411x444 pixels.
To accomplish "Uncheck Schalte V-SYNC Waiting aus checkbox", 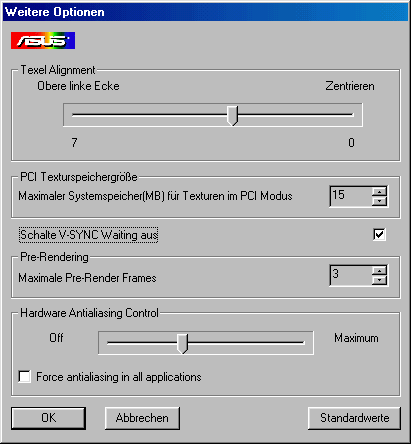I will 379,234.
